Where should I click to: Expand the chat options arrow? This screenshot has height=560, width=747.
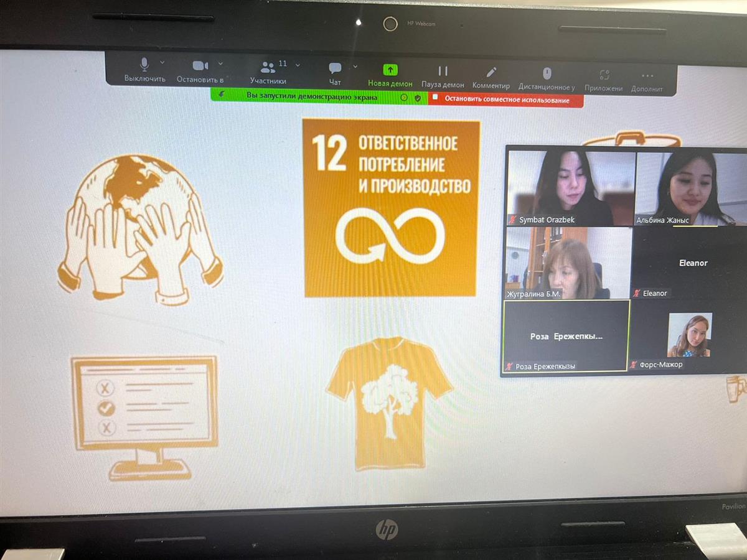[355, 66]
